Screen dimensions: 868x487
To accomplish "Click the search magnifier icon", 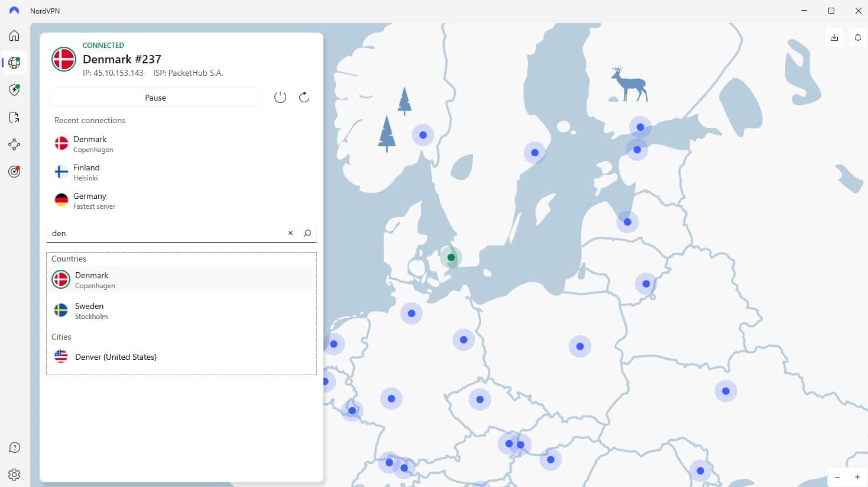I will click(x=307, y=233).
